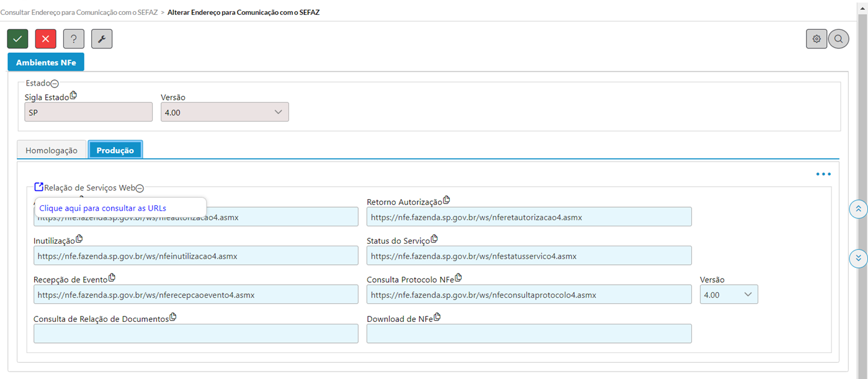Switch to the Homologação tab
The height and width of the screenshot is (379, 868).
click(x=51, y=150)
